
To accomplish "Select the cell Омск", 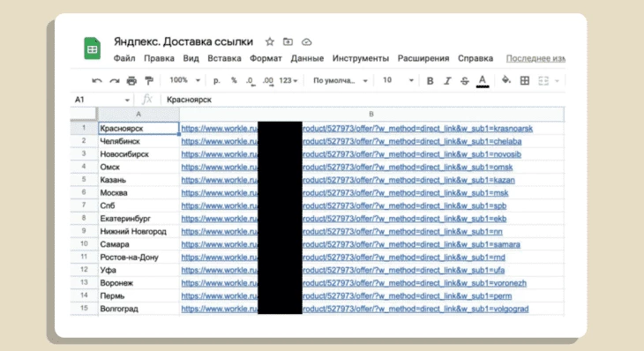I will pos(139,167).
